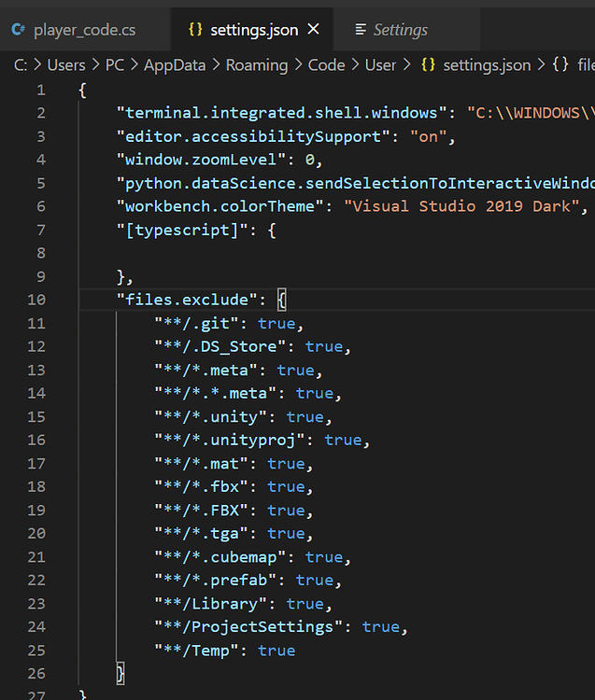Image resolution: width=595 pixels, height=700 pixels.
Task: Open the PC breadcrumb folder
Action: [114, 65]
